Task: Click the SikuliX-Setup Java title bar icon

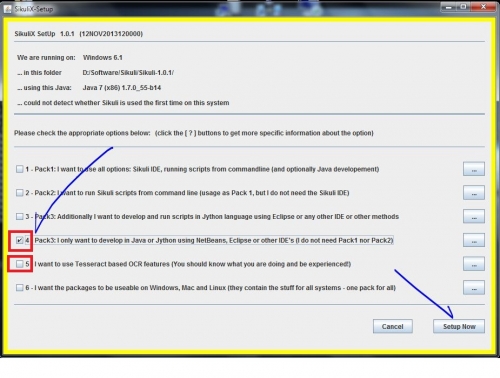Action: pyautogui.click(x=7, y=9)
